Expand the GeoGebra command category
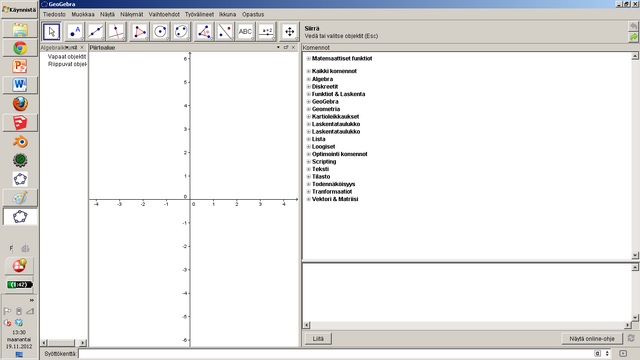The height and width of the screenshot is (360, 640). [x=309, y=102]
